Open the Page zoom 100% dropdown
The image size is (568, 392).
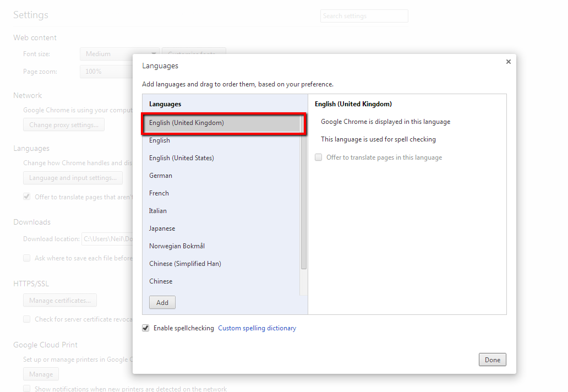107,72
